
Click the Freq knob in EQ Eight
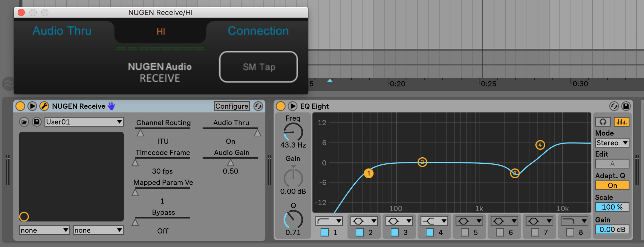(293, 132)
